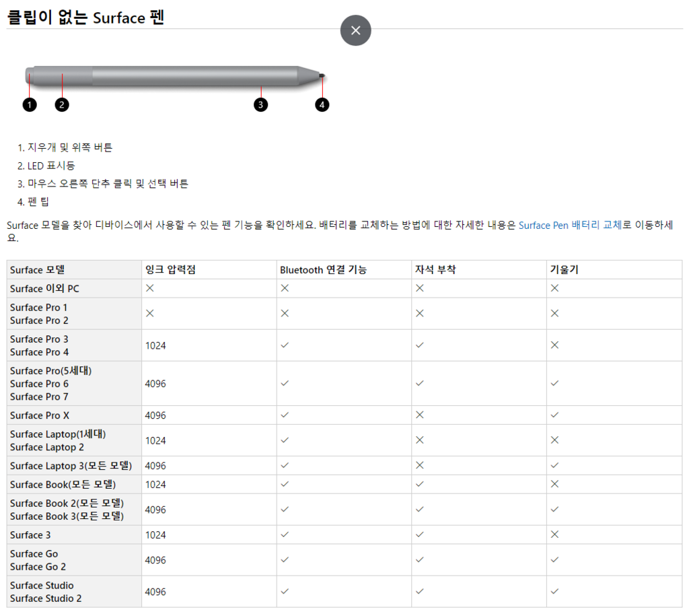Select the Surface Book 2(모든 모델) label

tap(67, 503)
